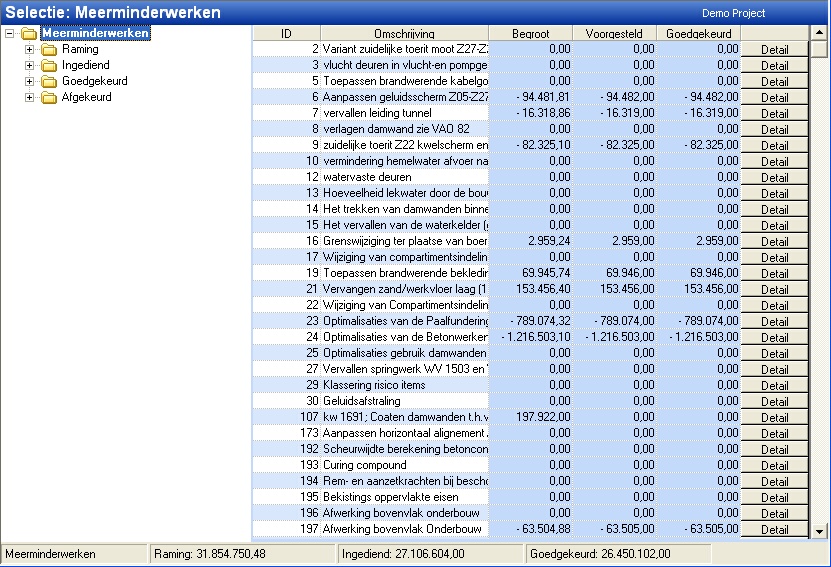Open Detail for watervaste deuren row

[x=774, y=178]
